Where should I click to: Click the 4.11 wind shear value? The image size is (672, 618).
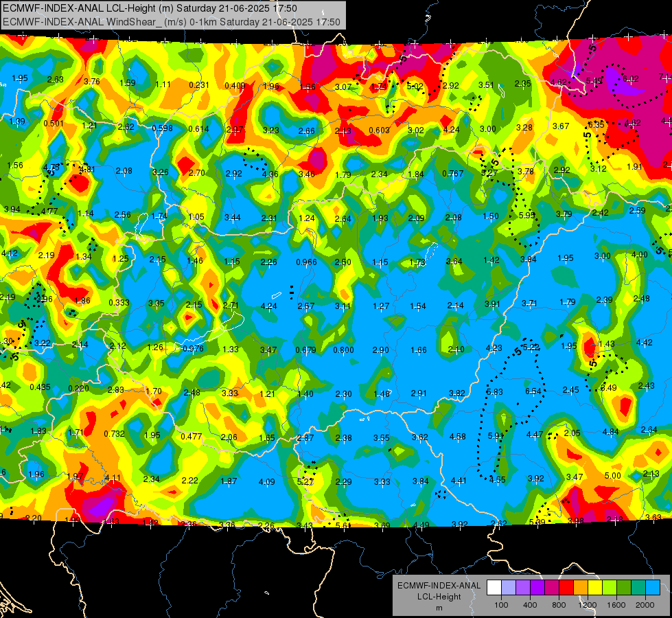tap(113, 478)
